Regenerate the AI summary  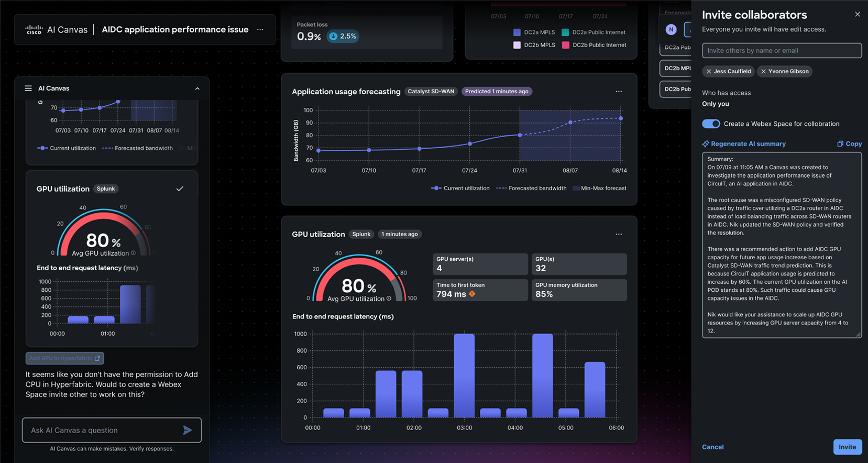(x=744, y=144)
